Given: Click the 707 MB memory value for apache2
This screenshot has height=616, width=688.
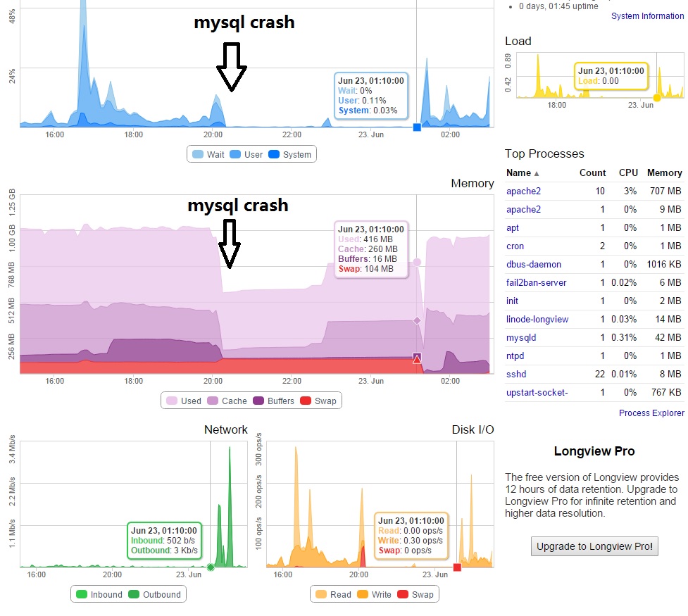Looking at the screenshot, I should (x=665, y=191).
